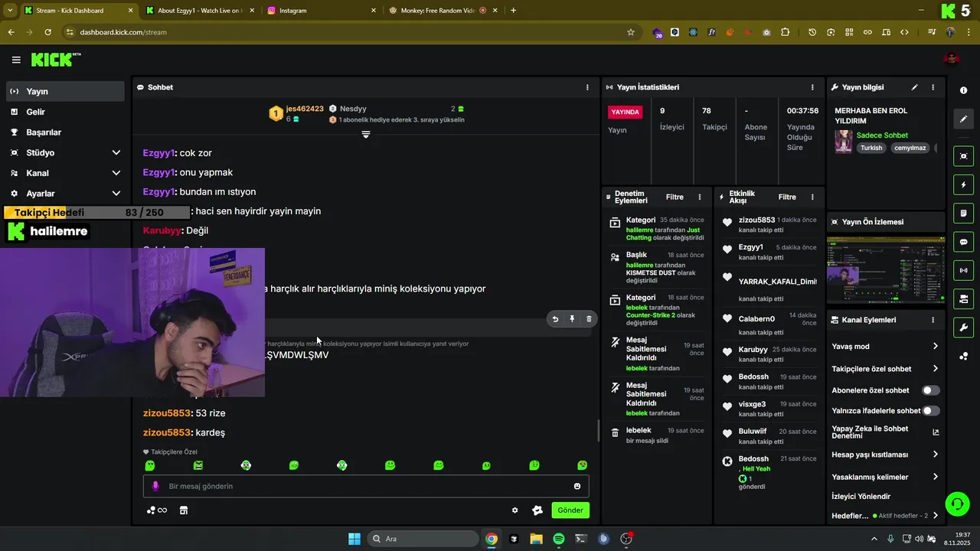This screenshot has width=980, height=551.
Task: Select Yayın in the sidebar
Action: 64,91
